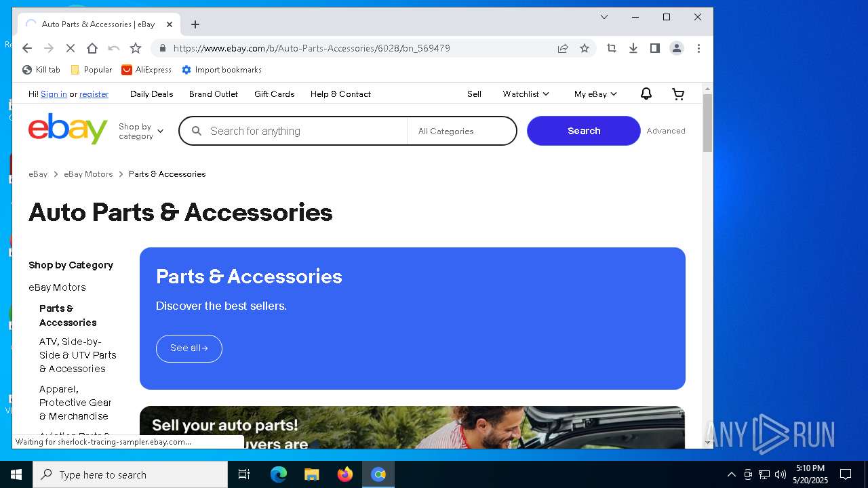Click the register link
Viewport: 868px width, 488px height.
(94, 94)
